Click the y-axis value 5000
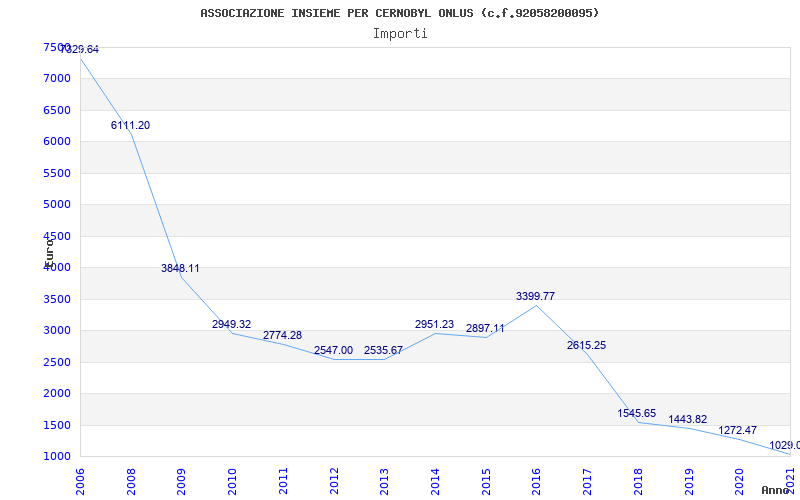Image resolution: width=800 pixels, height=500 pixels. [x=57, y=205]
